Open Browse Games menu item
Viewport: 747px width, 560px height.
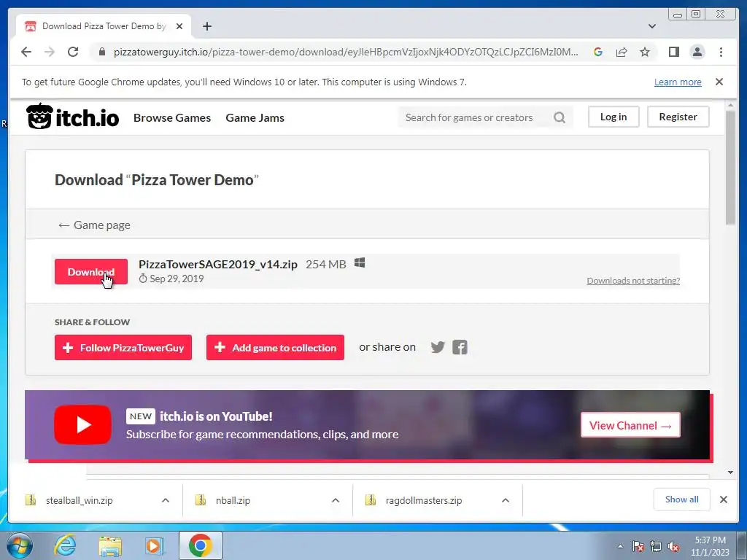tap(172, 117)
